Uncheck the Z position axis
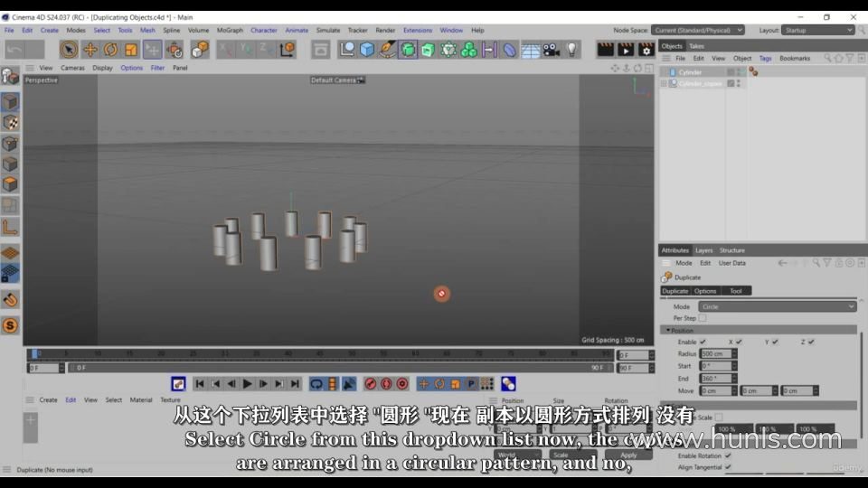Viewport: 868px width, 488px height. (811, 342)
